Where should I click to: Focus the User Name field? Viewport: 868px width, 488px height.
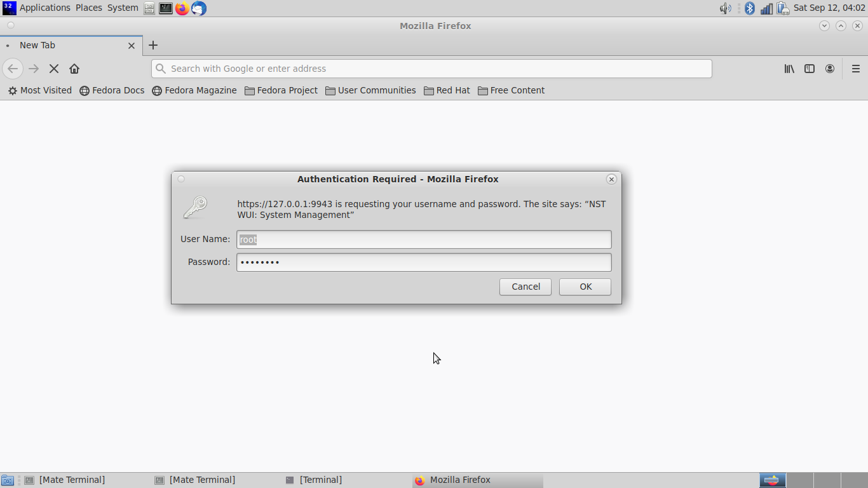[x=424, y=240]
